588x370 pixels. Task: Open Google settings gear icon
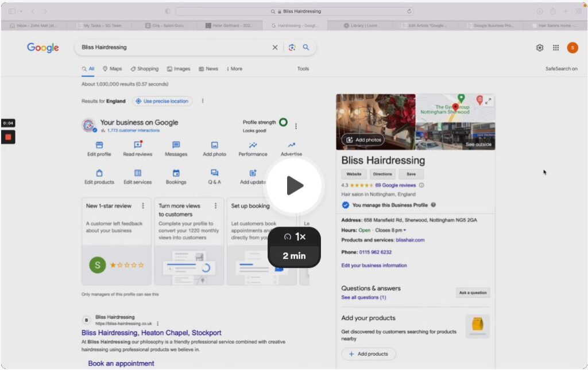tap(540, 48)
